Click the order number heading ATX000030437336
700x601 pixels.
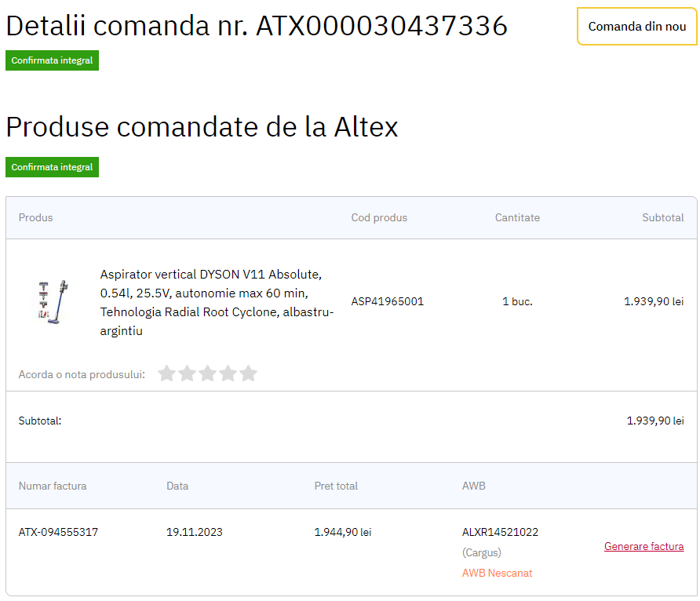(382, 27)
